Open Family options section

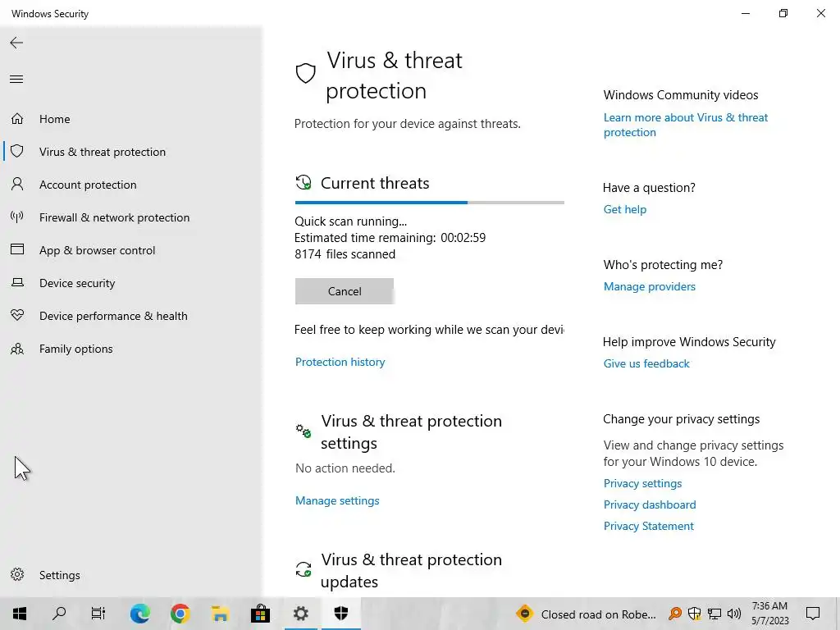[76, 349]
